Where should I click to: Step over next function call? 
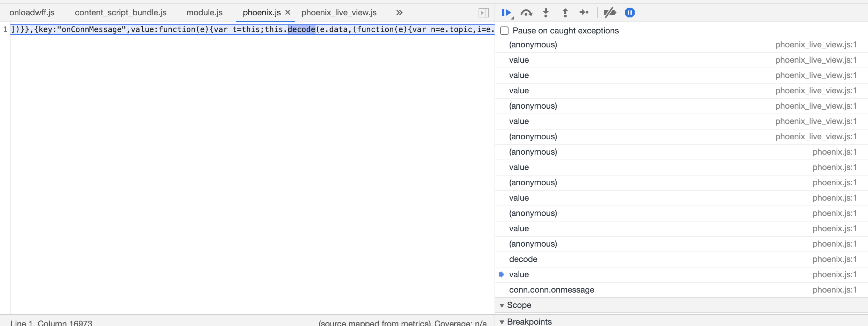pyautogui.click(x=526, y=13)
